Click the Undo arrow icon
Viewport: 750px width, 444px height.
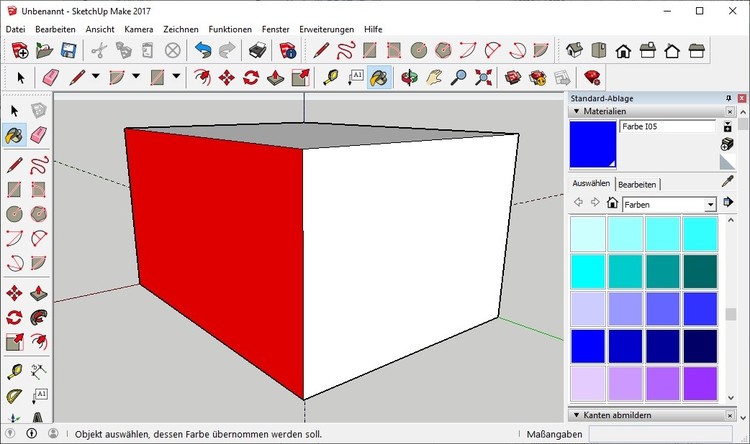pos(203,50)
